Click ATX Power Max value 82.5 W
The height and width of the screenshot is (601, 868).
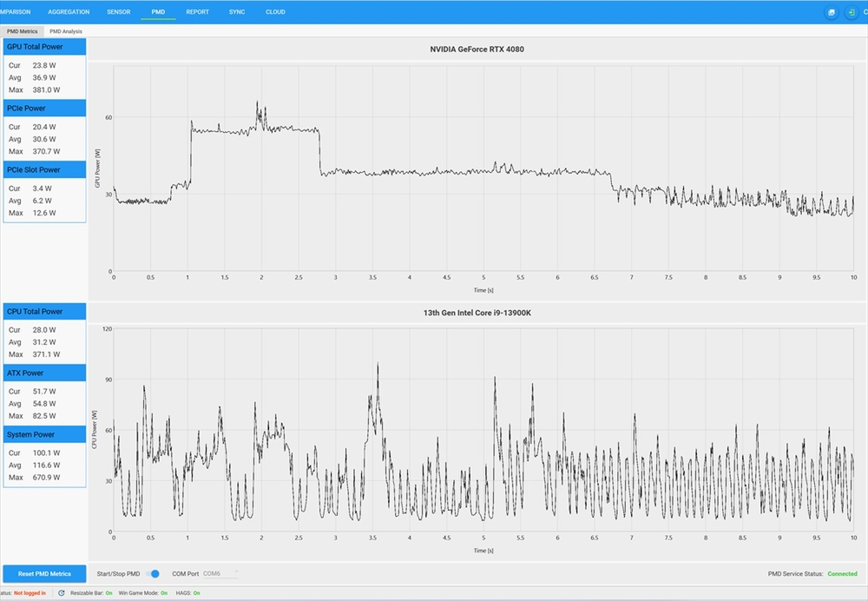pyautogui.click(x=43, y=416)
